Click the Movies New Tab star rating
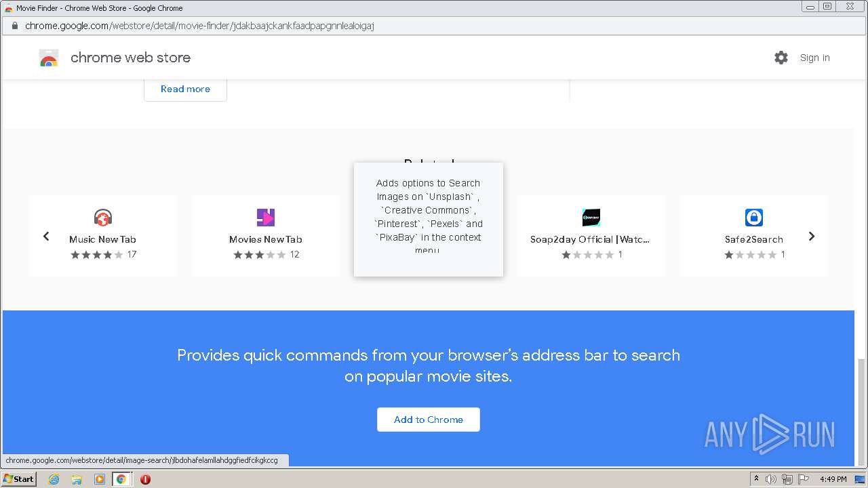 coord(260,255)
